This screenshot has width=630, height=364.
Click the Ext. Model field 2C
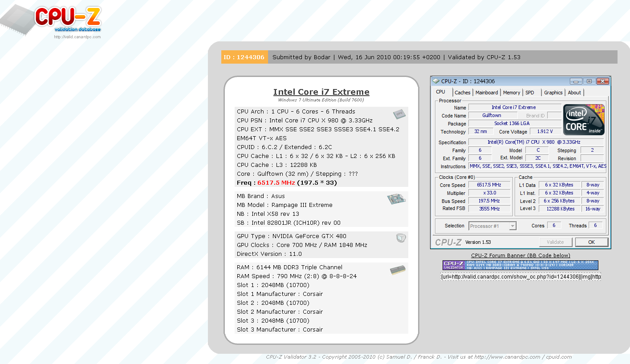537,158
